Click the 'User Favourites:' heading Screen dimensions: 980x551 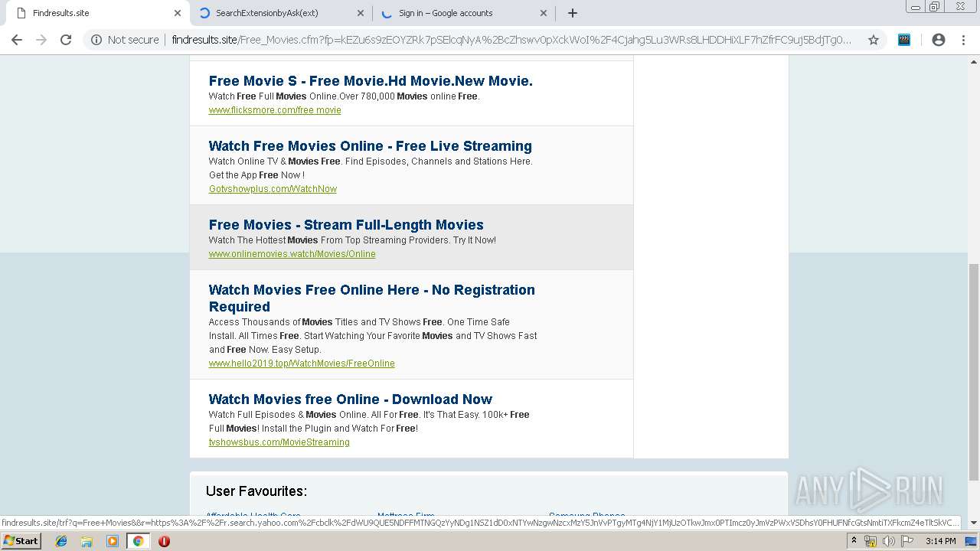click(256, 491)
